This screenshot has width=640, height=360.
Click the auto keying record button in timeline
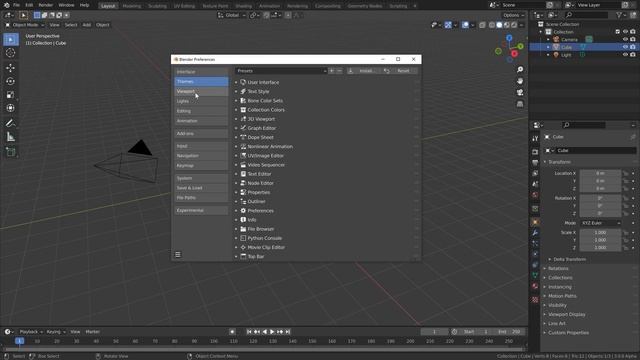click(x=232, y=332)
